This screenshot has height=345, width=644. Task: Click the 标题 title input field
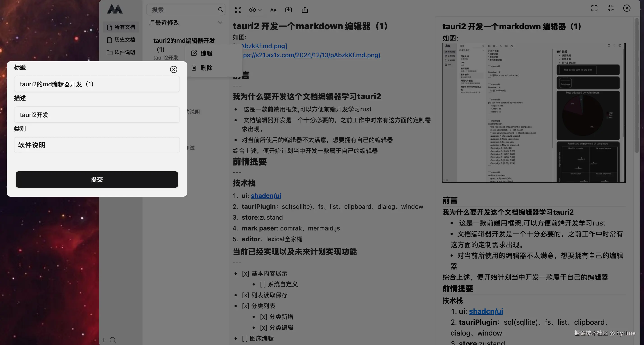pyautogui.click(x=97, y=84)
